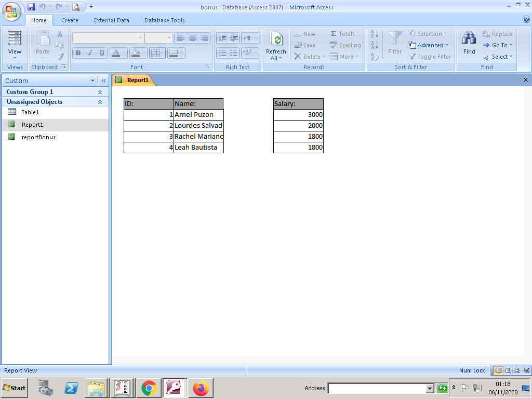
Task: Click Spelling in Records group
Action: (x=345, y=45)
